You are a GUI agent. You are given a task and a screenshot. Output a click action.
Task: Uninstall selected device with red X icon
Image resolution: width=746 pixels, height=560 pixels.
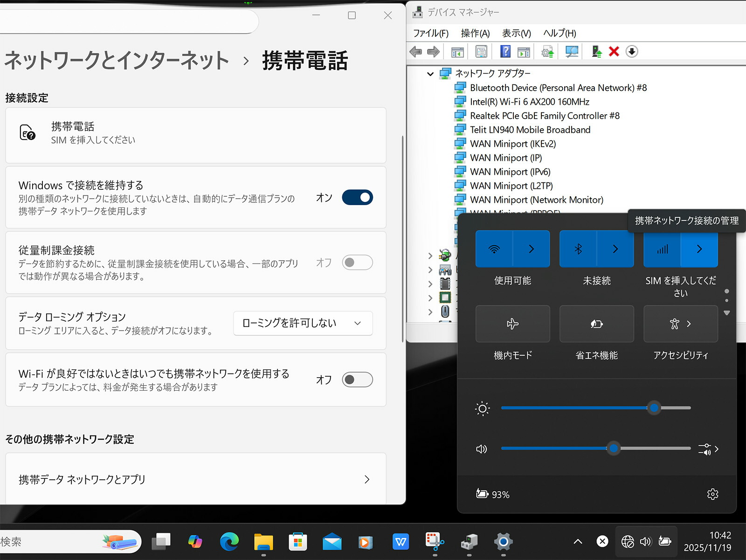(x=614, y=51)
